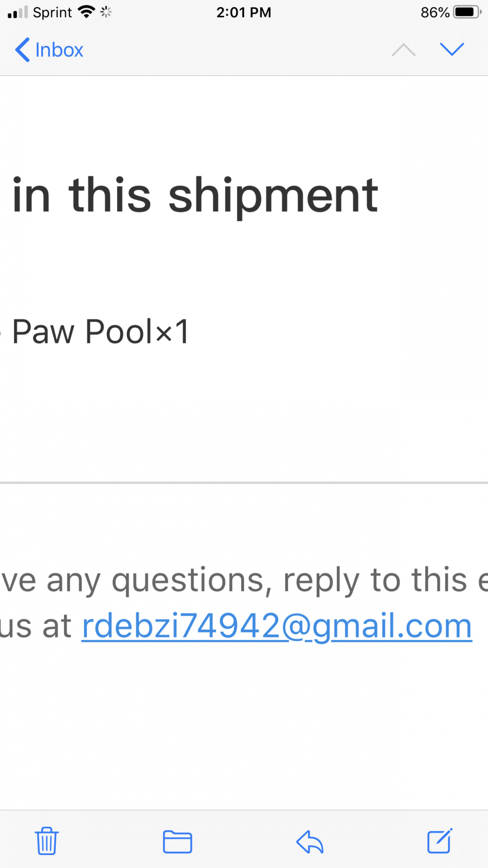The image size is (488, 868).
Task: Tap the 2:01 PM clock
Action: coord(244,12)
